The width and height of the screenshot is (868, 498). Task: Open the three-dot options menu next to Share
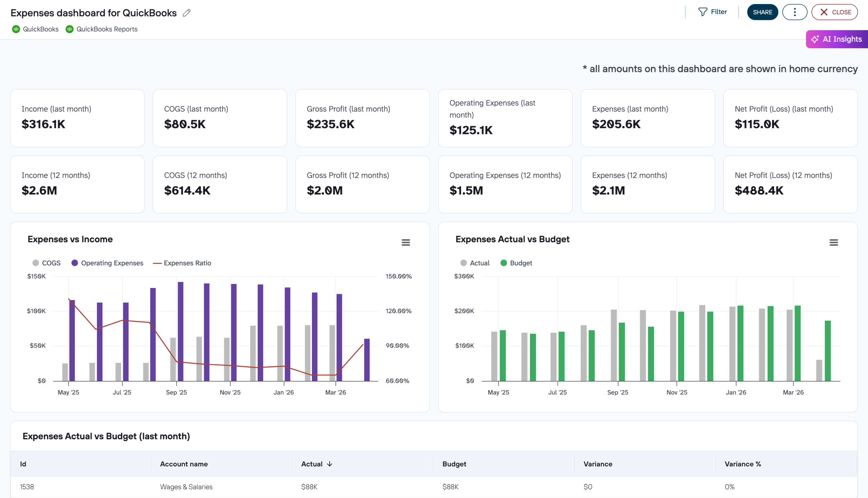[794, 12]
